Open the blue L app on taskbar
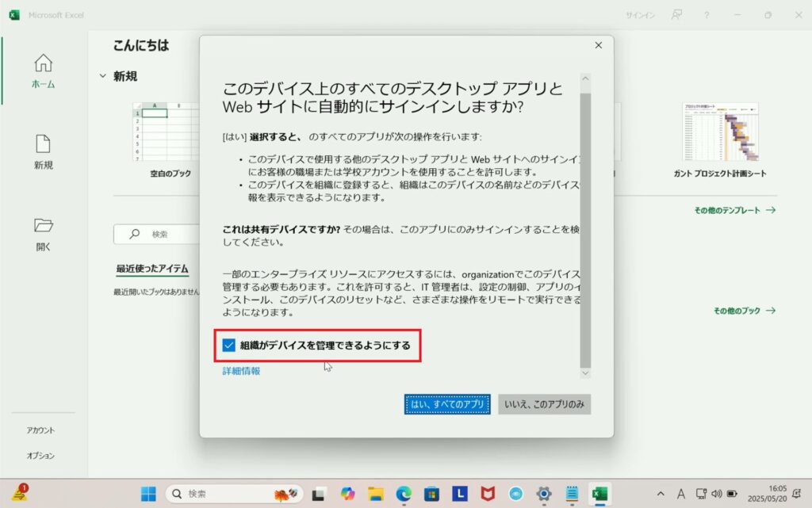The width and height of the screenshot is (812, 508). coord(459,494)
